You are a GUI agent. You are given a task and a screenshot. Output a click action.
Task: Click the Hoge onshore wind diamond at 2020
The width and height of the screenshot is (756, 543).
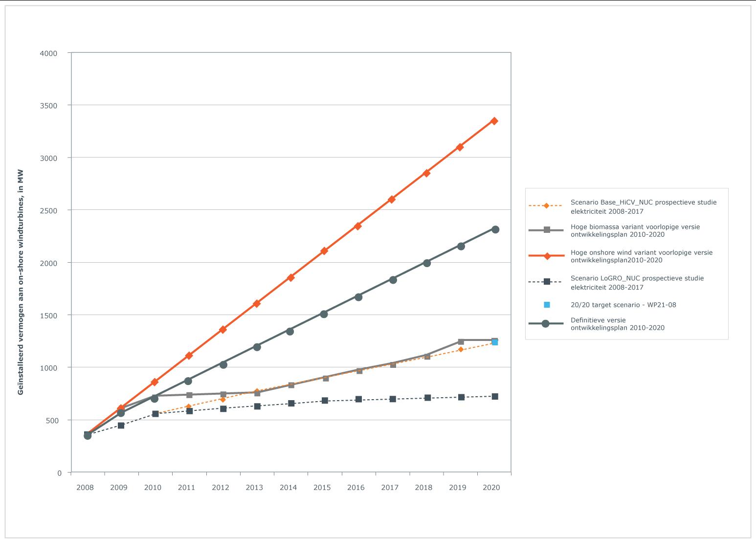494,121
